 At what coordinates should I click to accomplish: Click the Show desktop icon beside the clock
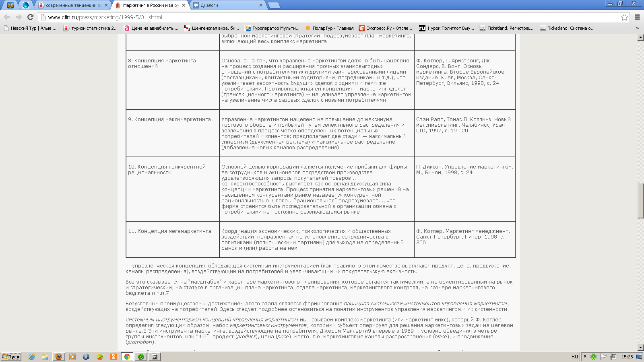point(639,357)
